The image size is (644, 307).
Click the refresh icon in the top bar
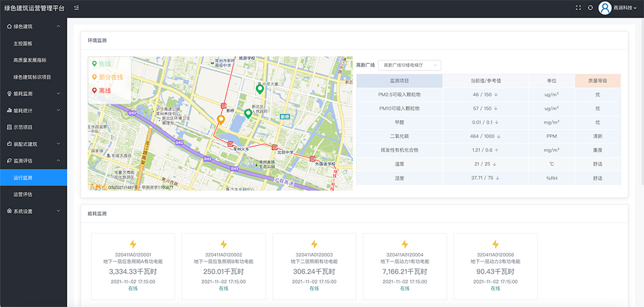590,8
